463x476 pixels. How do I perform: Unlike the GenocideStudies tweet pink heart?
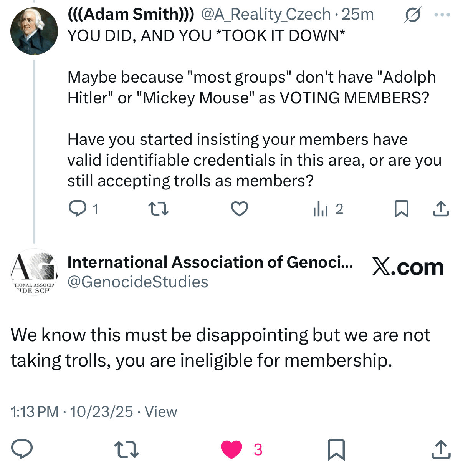[231, 449]
